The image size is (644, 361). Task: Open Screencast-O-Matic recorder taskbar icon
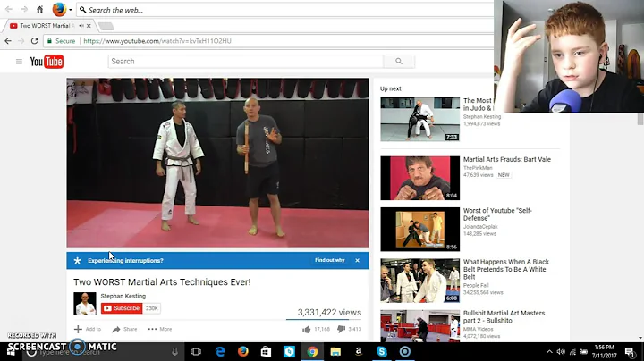(405, 351)
